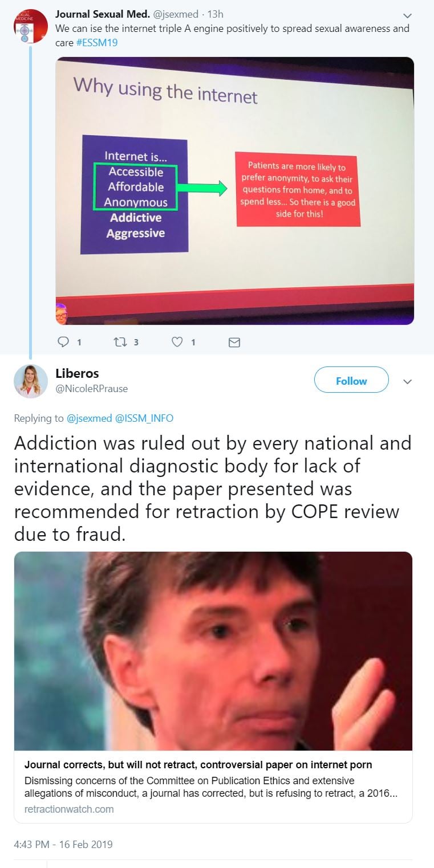Open Liberos profile picture
434x868 pixels.
(30, 381)
